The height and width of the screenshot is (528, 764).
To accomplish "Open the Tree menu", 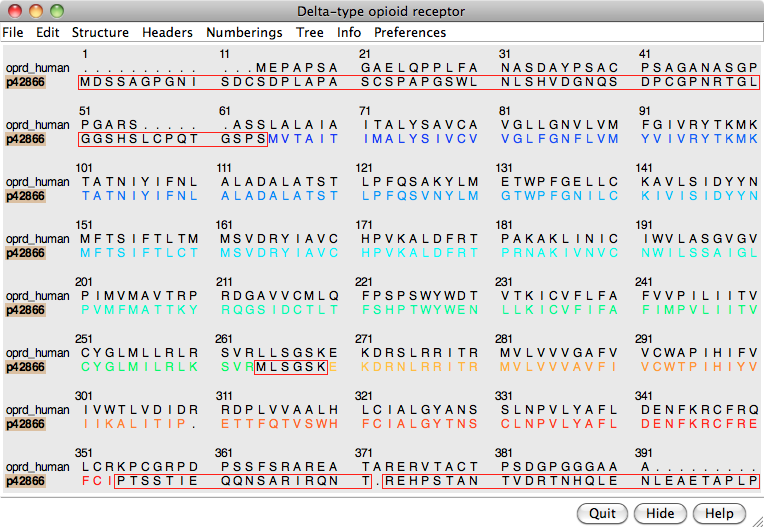I will pos(310,32).
